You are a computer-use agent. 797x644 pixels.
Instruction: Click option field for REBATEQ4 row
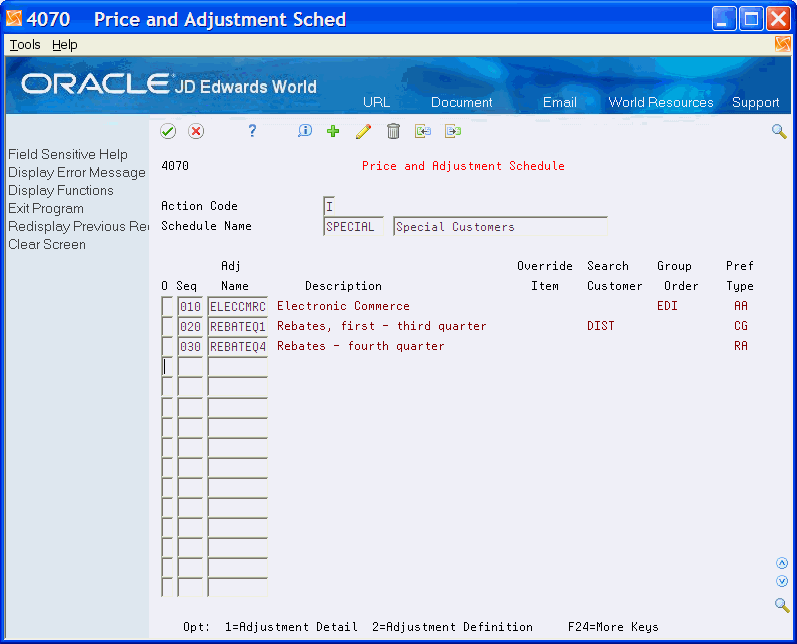point(167,347)
